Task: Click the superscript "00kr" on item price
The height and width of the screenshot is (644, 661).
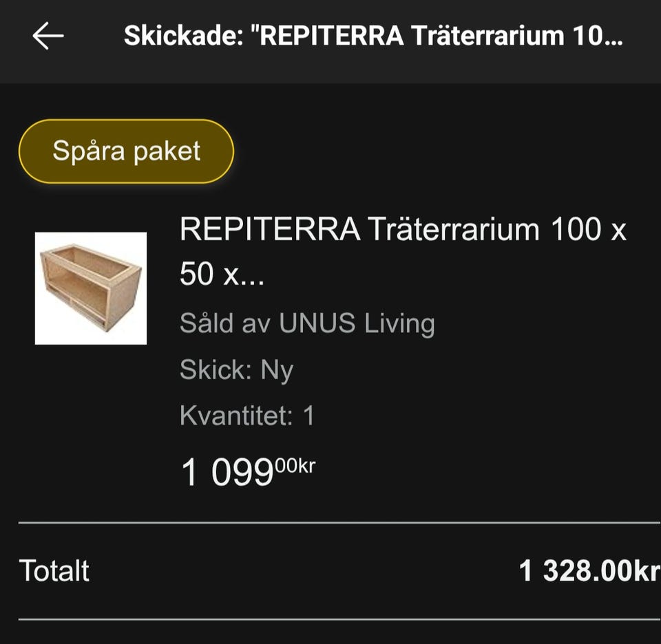Action: coord(295,466)
